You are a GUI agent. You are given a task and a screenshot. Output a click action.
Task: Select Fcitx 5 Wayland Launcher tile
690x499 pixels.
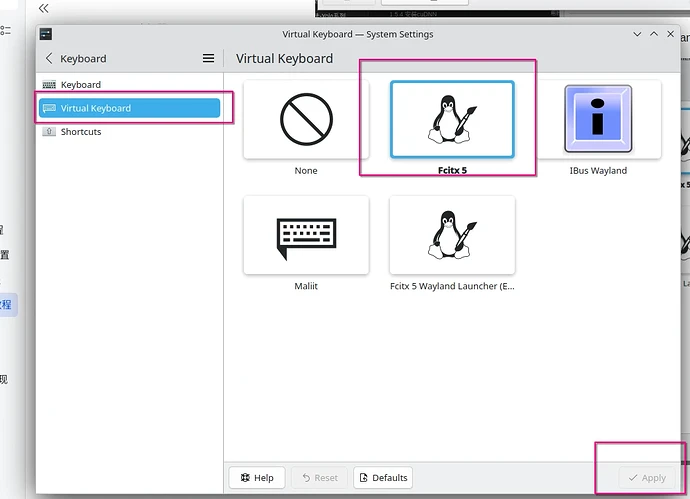point(452,235)
